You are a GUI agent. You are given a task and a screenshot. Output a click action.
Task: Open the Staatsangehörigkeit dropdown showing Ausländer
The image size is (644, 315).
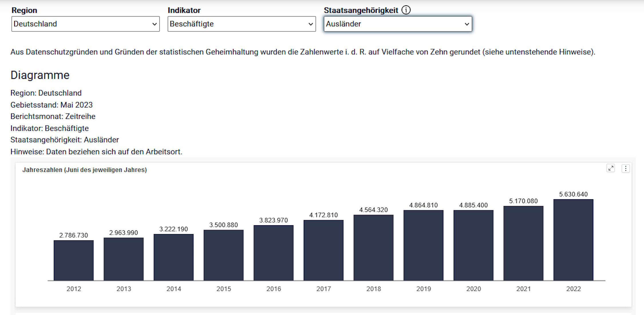point(398,24)
